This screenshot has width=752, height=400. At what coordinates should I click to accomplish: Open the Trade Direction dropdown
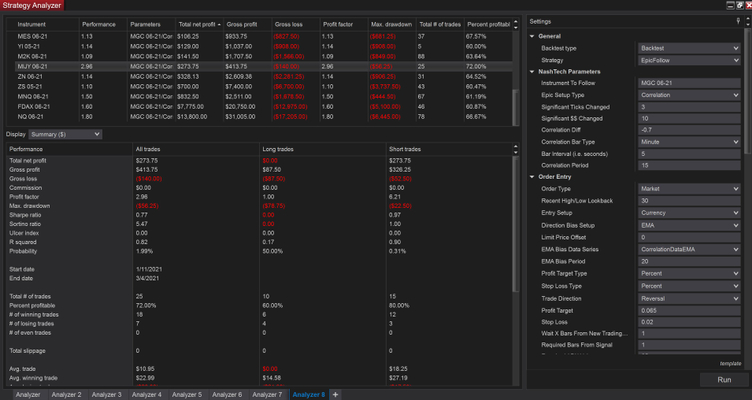688,298
